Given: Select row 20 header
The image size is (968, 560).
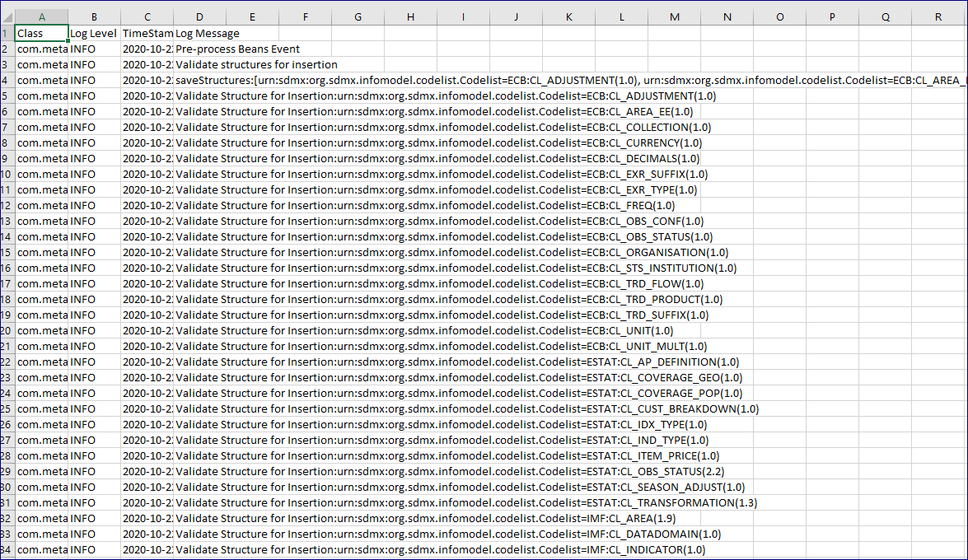Looking at the screenshot, I should click(7, 331).
